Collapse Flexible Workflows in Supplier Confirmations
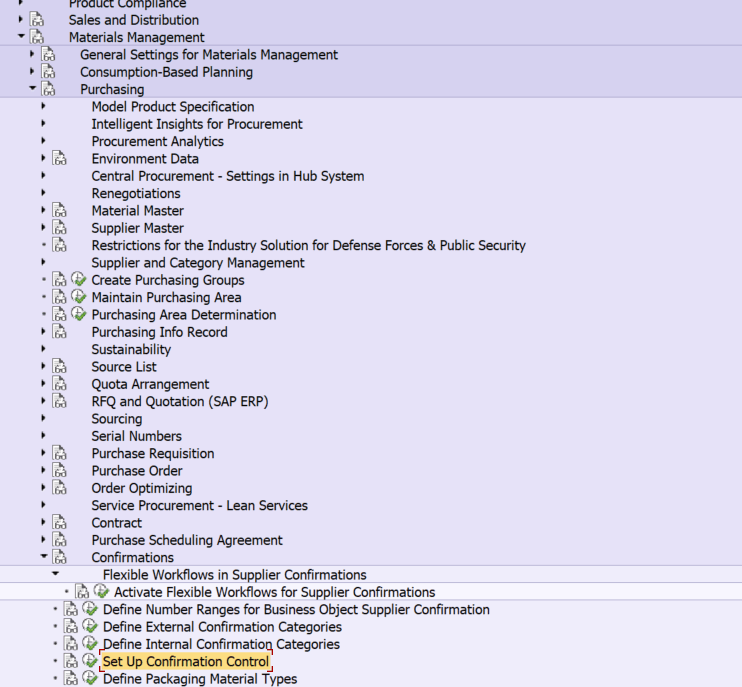The height and width of the screenshot is (687, 742). click(x=55, y=575)
